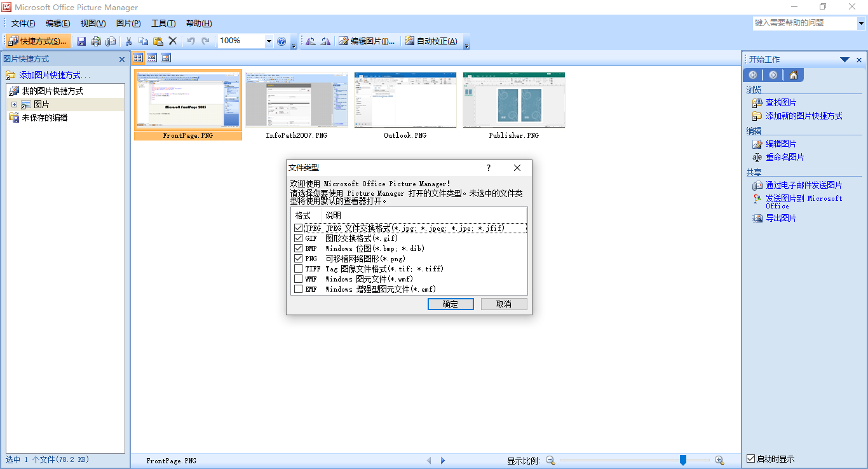Click the email message toolbar icon

[x=111, y=41]
